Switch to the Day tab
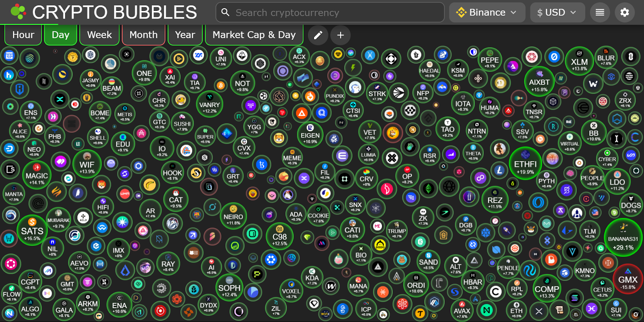644x322 pixels. (60, 35)
